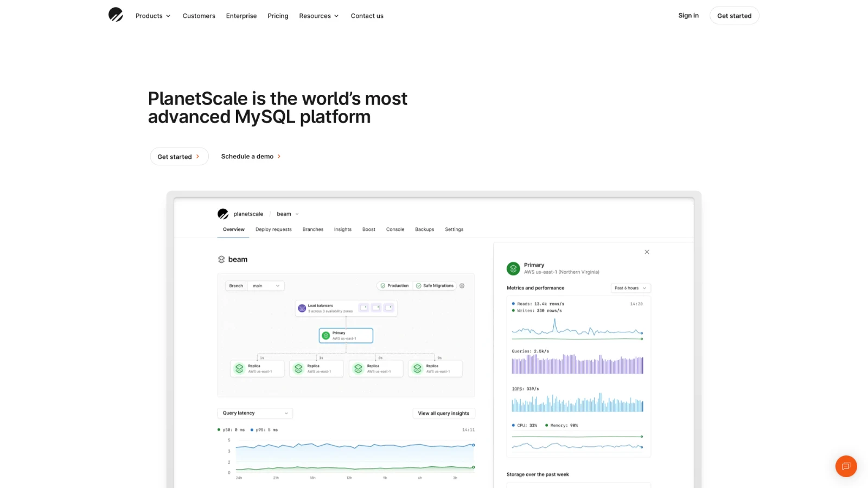The image size is (868, 488).
Task: Click the fourth Replica node icon
Action: (x=417, y=369)
